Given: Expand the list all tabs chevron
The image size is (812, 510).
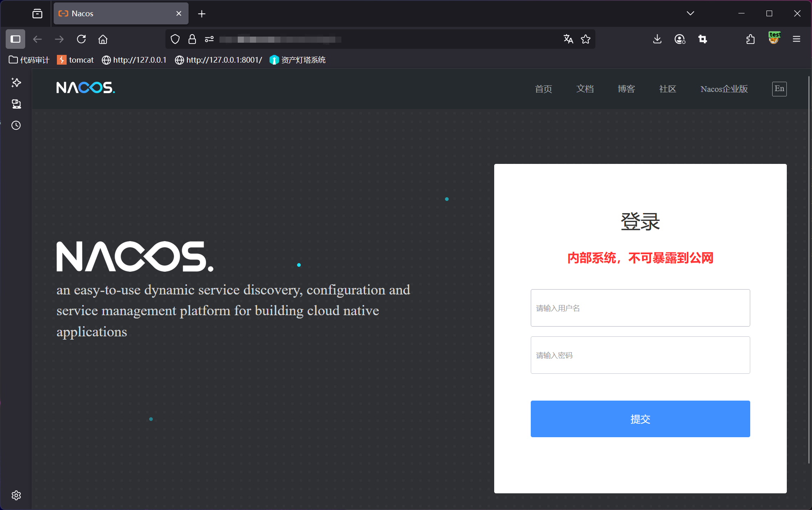Looking at the screenshot, I should pos(690,13).
